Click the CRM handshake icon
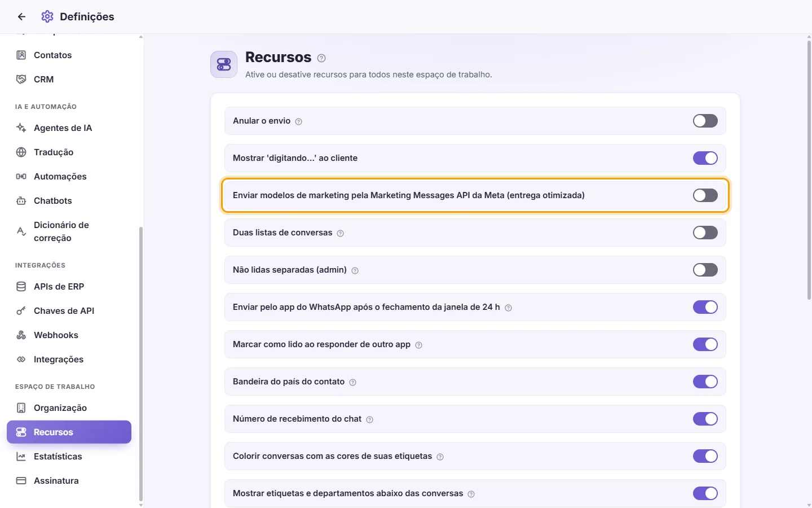Screen dimensions: 812x508 pyautogui.click(x=21, y=80)
